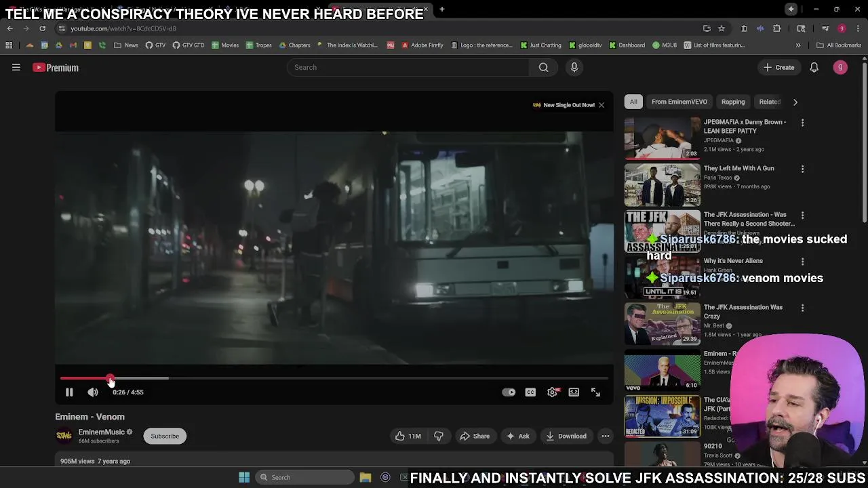868x488 pixels.
Task: Open JPEGMAFIA LEAN BEEF PATTY thumbnail
Action: point(663,138)
